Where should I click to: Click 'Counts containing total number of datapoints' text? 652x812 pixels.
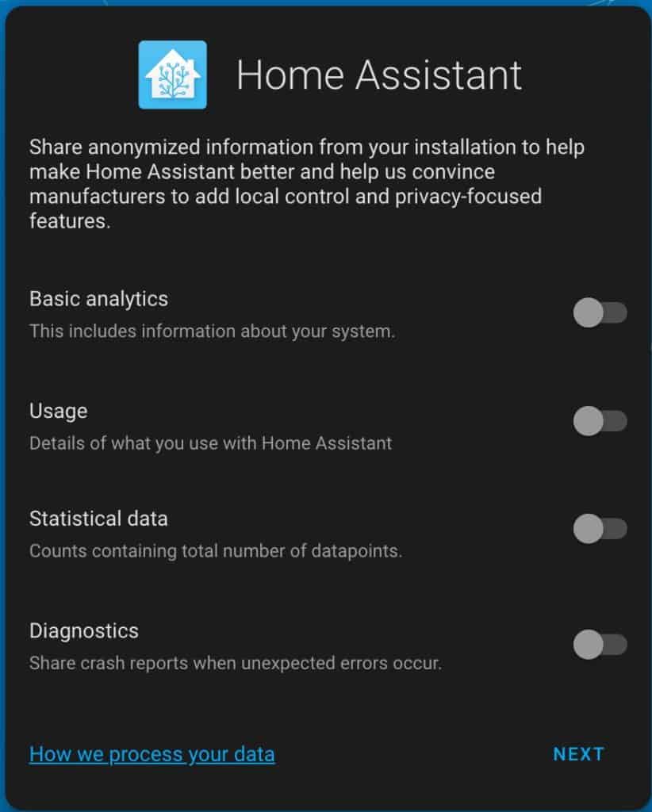(216, 551)
